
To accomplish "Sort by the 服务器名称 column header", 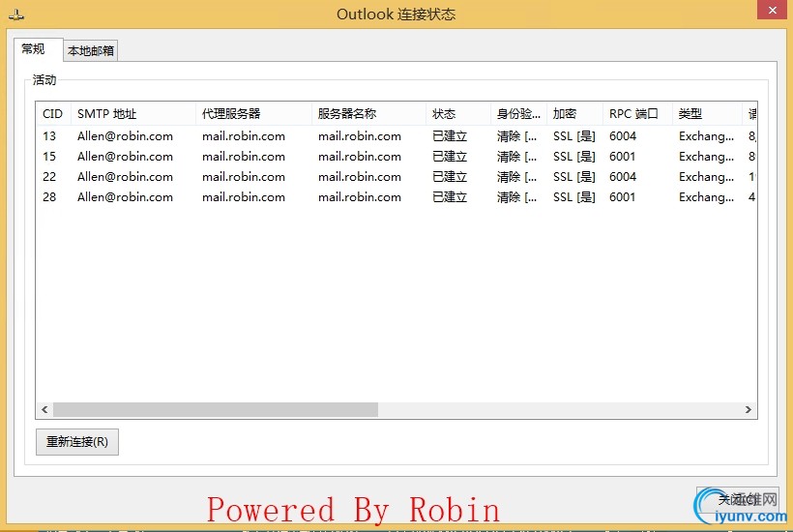I will [x=368, y=114].
